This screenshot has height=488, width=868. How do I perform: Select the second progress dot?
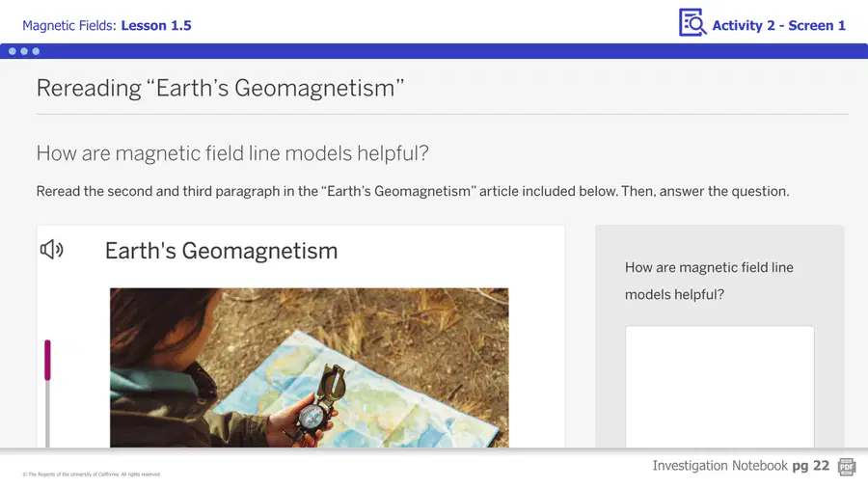(x=24, y=51)
